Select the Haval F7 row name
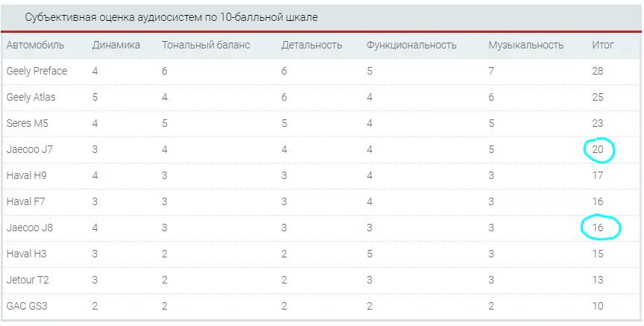644x326 pixels. (26, 201)
